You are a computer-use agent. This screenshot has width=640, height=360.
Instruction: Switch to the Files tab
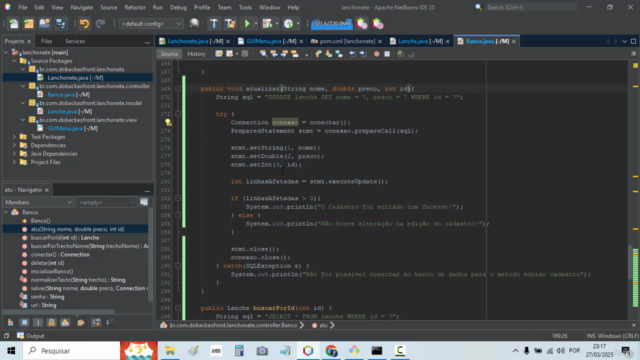[47, 41]
